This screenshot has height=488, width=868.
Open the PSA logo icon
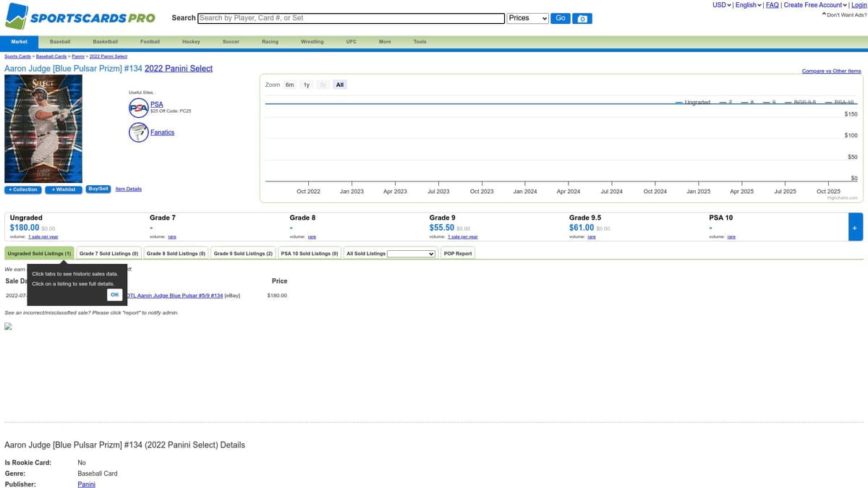(138, 108)
